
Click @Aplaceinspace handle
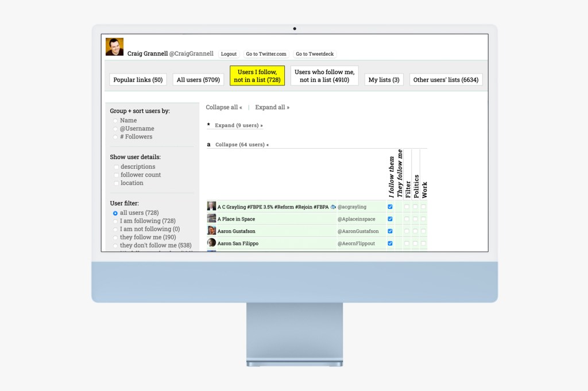coord(356,219)
